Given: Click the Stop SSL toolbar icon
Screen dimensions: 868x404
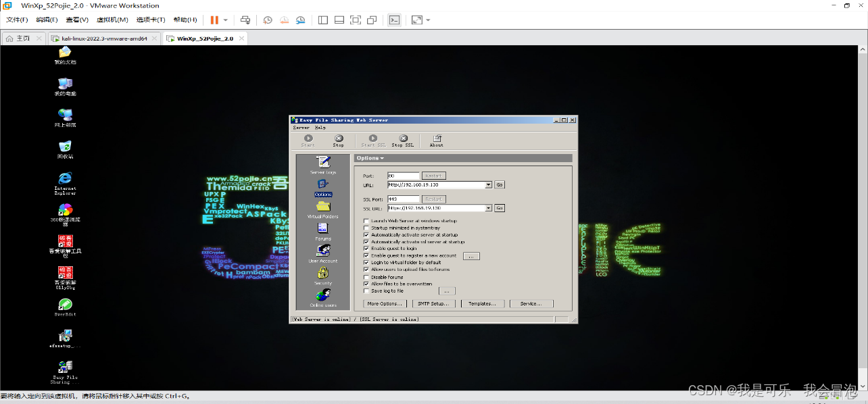Looking at the screenshot, I should coord(403,140).
